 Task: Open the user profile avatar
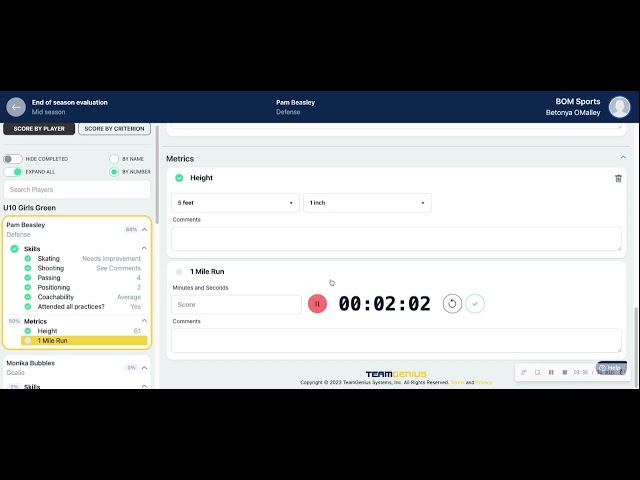pyautogui.click(x=619, y=107)
